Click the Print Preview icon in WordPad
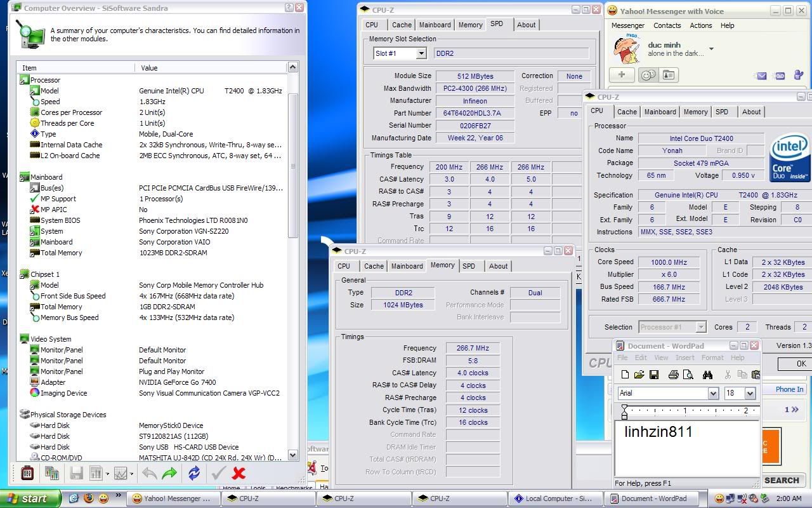Viewport: 812px width, 508px height. click(688, 375)
